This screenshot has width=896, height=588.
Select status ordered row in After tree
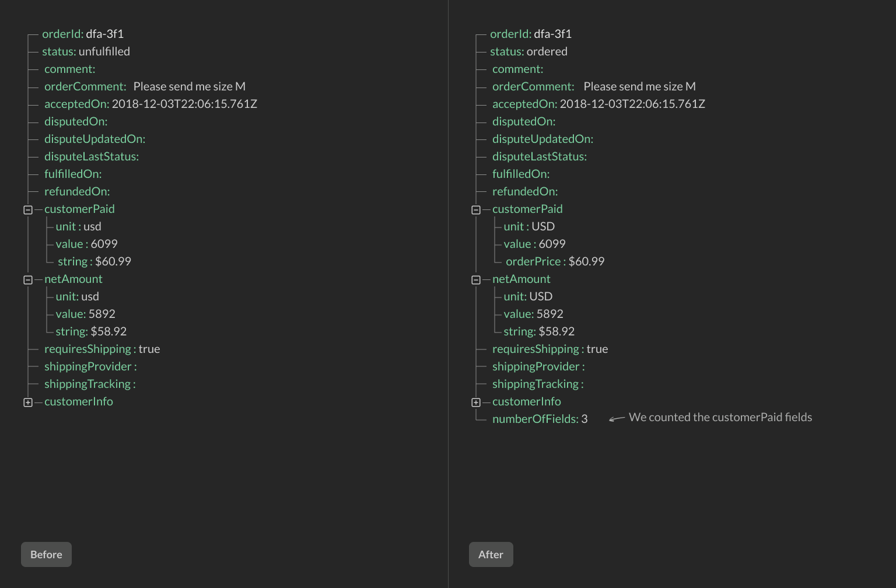coord(528,51)
